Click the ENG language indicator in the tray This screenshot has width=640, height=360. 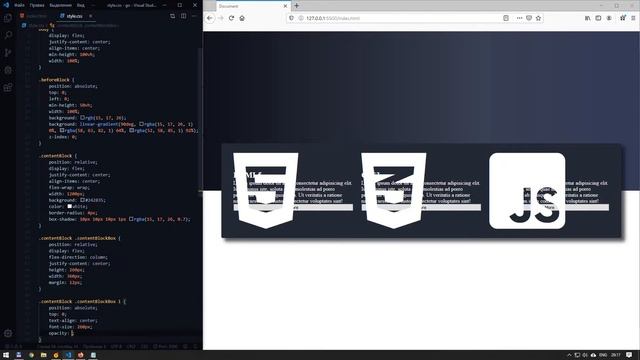coord(603,355)
